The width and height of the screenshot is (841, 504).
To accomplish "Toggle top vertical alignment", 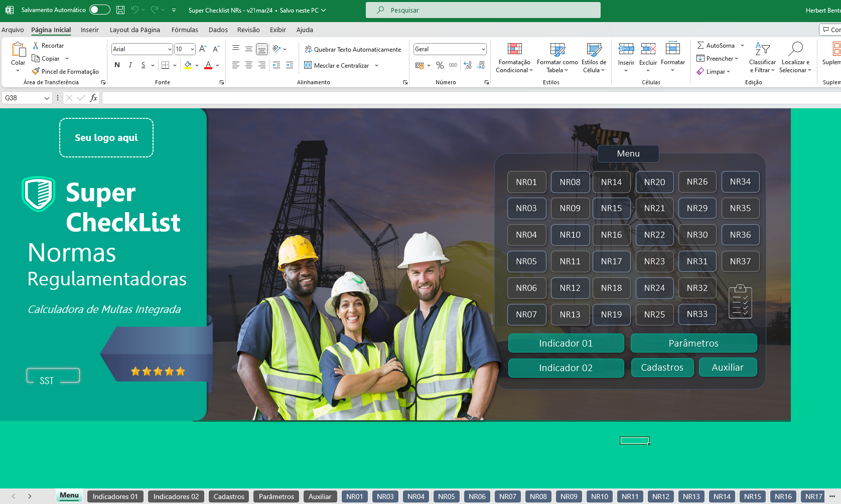I will pos(235,49).
